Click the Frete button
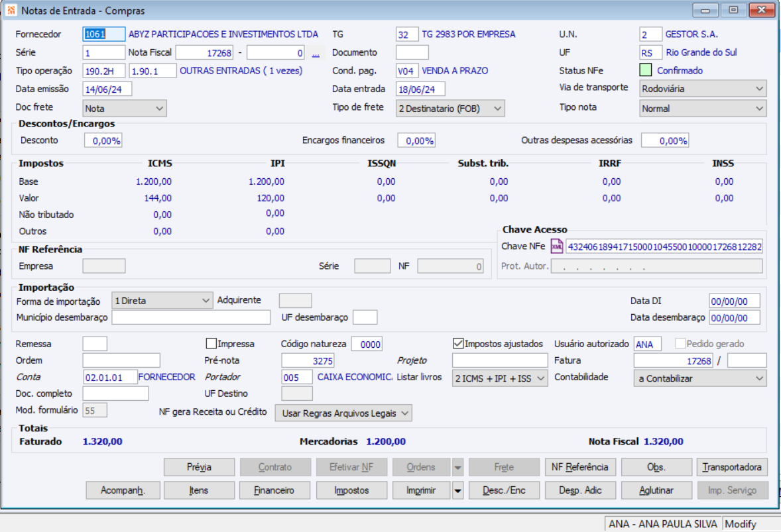 504,467
